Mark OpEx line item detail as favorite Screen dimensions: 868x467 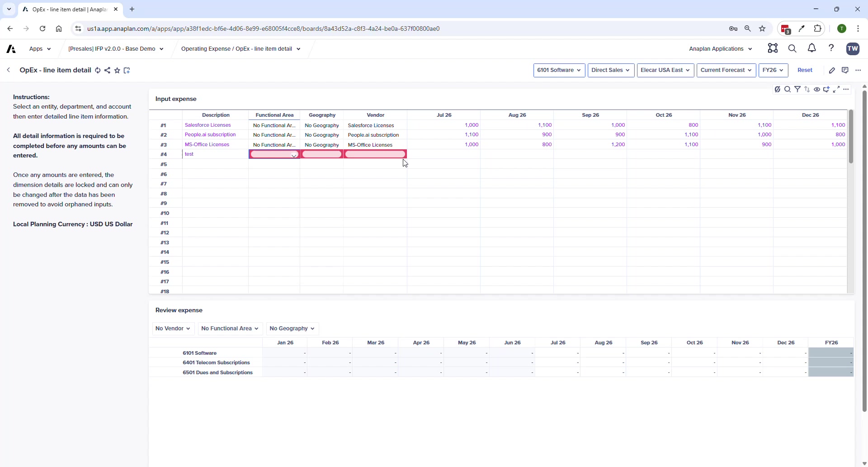point(117,70)
